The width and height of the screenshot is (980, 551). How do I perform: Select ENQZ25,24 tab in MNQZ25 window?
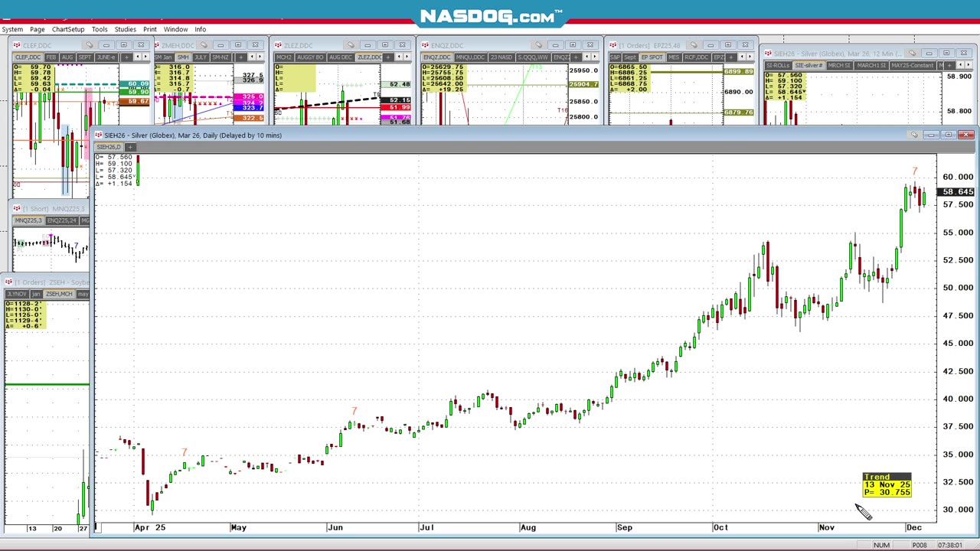62,221
